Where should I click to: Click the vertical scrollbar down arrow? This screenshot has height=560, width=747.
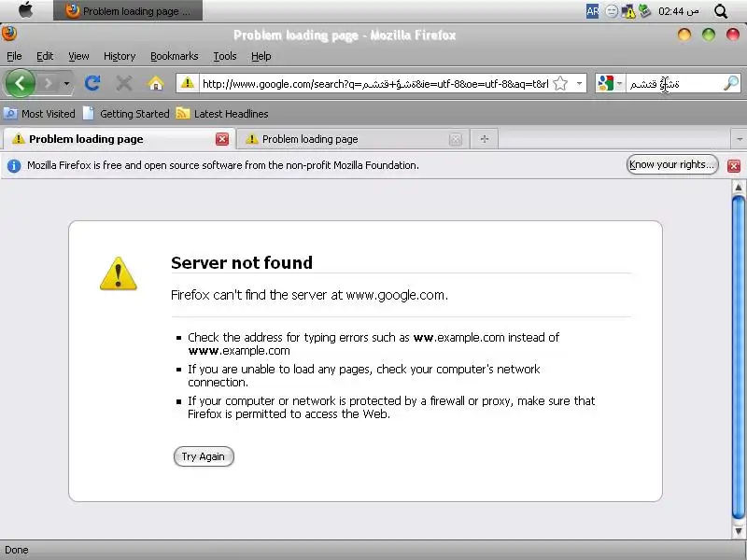click(739, 530)
